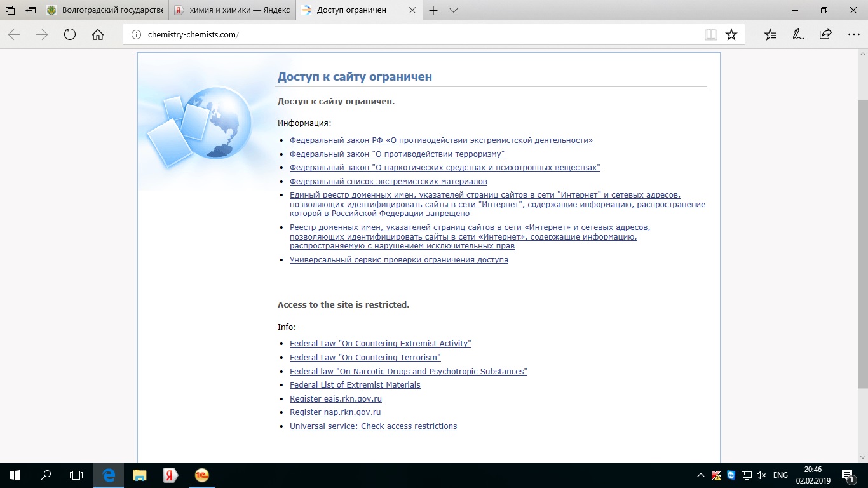This screenshot has height=488, width=868.
Task: Switch to the химия и химики Яндекс tab
Action: (x=232, y=10)
